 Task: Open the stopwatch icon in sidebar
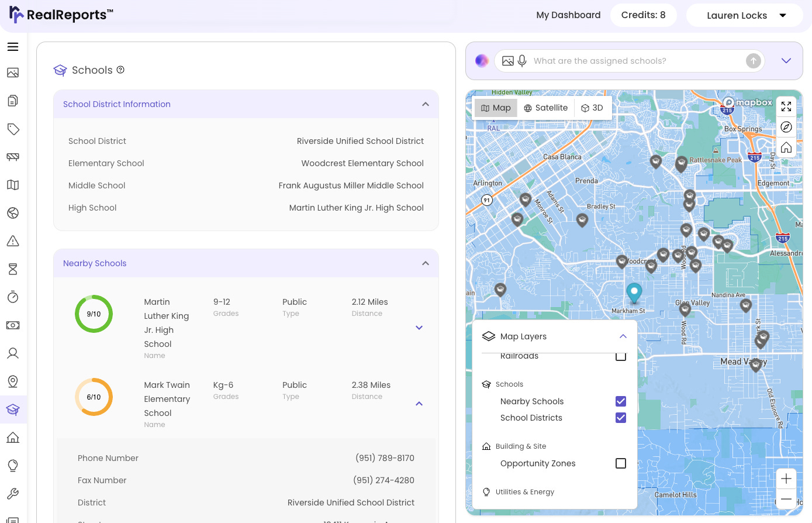(13, 297)
